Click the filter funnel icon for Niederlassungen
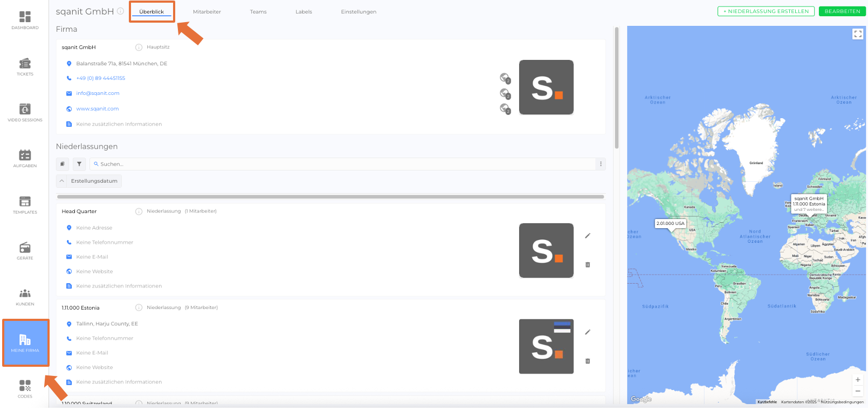868x411 pixels. [x=79, y=164]
